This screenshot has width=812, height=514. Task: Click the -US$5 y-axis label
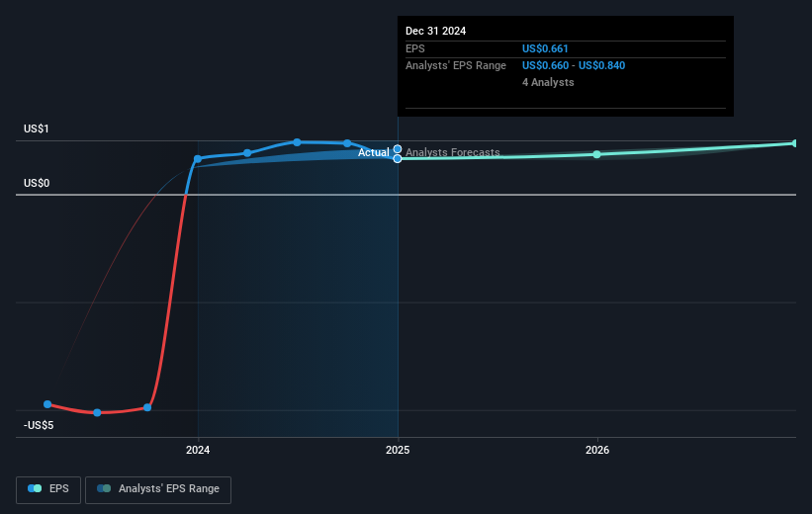[39, 425]
